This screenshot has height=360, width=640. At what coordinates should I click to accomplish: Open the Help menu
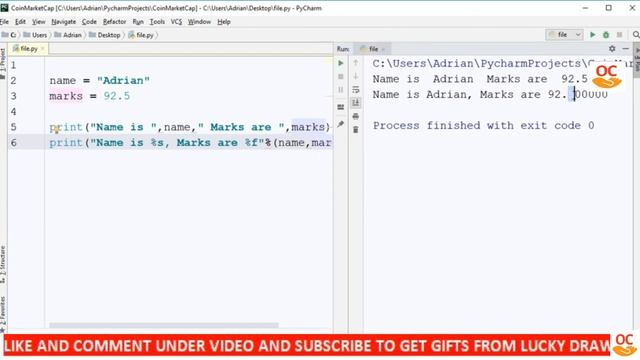[224, 22]
